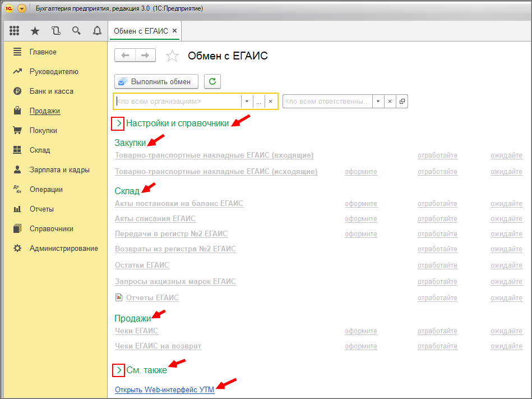Open the Отчеты ЕГАИС link
The image size is (532, 399).
152,298
